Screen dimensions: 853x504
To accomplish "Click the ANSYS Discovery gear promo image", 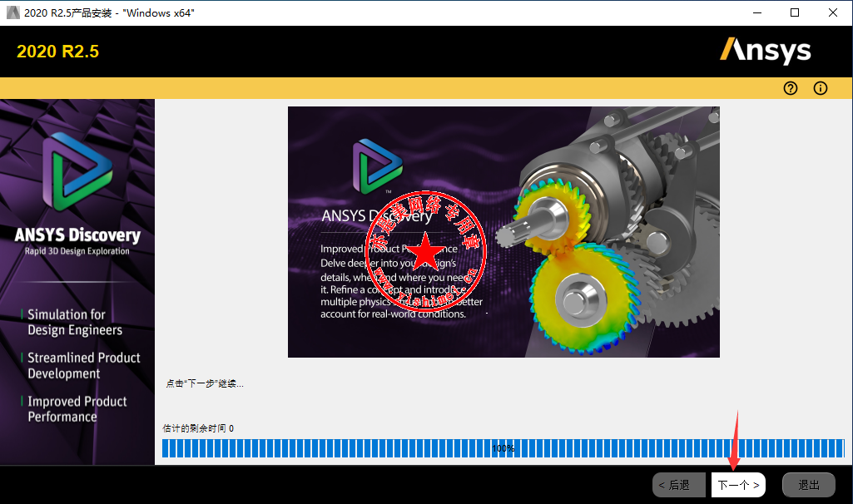I will point(503,231).
